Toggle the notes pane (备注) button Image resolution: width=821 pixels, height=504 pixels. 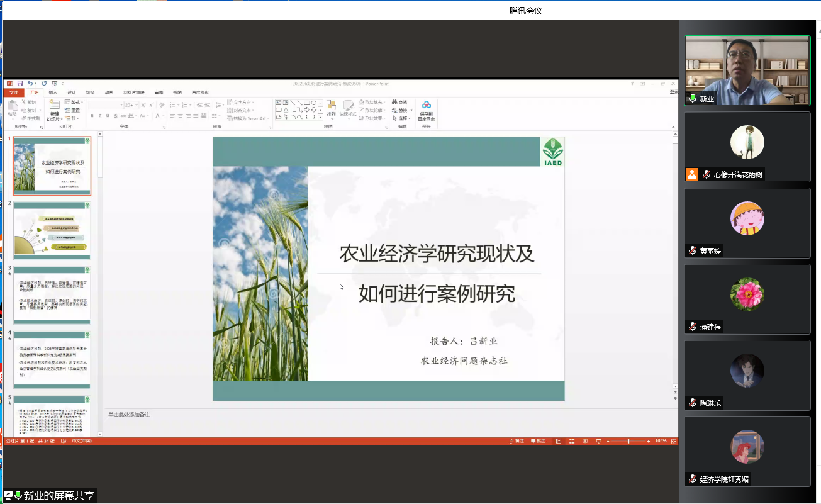click(x=516, y=441)
